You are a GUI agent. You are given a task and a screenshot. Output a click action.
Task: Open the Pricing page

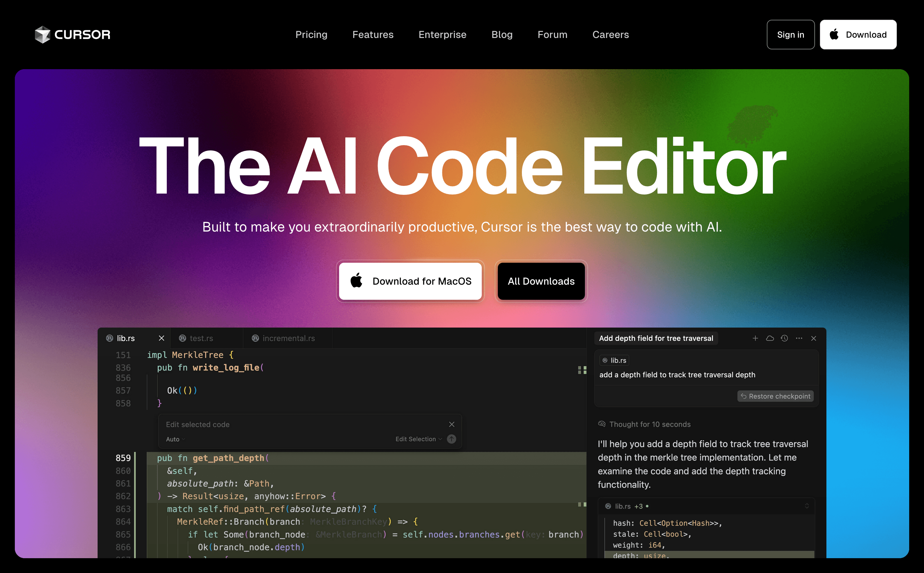pos(311,35)
